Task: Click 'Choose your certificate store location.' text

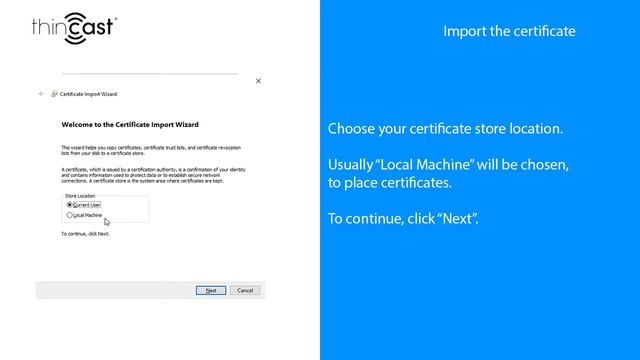Action: click(x=445, y=129)
